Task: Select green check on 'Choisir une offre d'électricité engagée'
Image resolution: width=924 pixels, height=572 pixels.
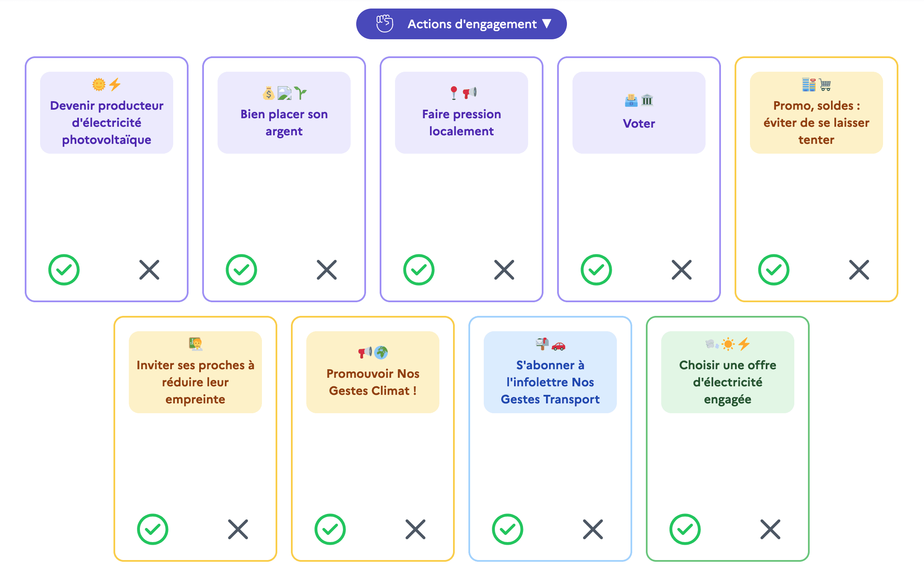Action: (x=685, y=529)
